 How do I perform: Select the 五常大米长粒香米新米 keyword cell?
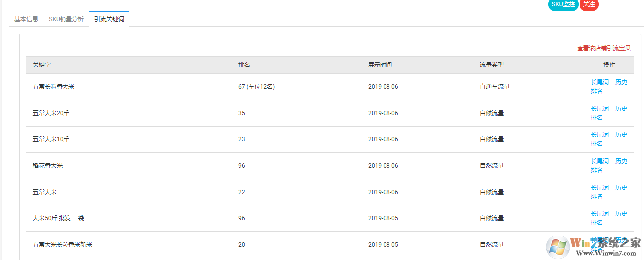coord(63,245)
